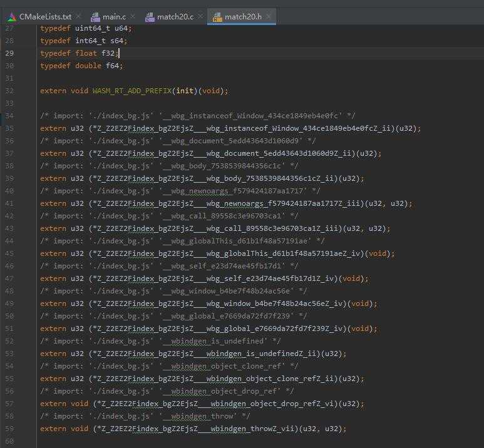
Task: Switch to the main.c tab
Action: click(113, 16)
